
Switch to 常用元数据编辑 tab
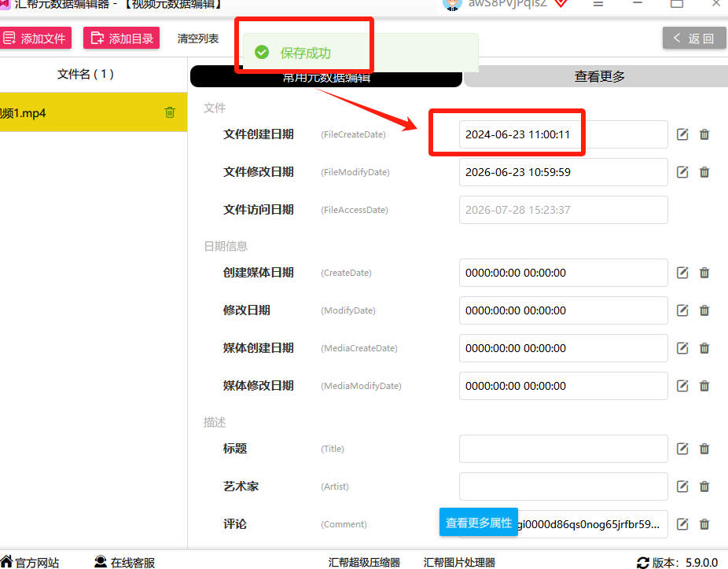click(x=326, y=77)
